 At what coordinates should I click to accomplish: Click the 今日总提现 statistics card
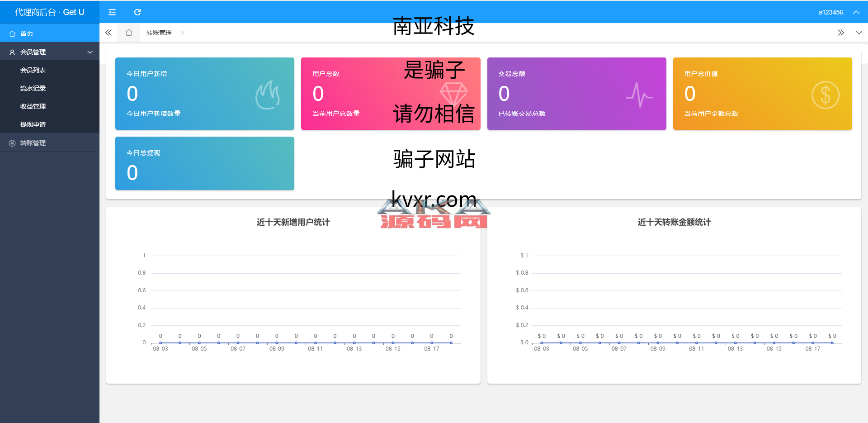pyautogui.click(x=204, y=163)
